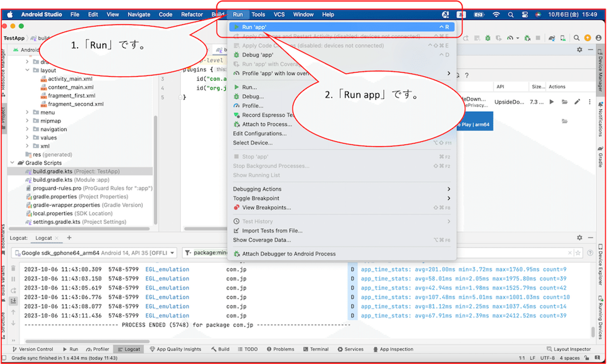
Task: Click the Logcat horizontal scrollbar
Action: coord(87,341)
